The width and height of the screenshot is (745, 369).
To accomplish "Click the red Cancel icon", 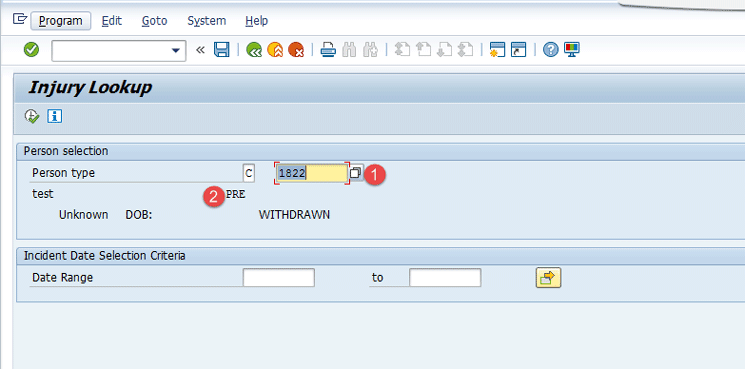I will click(296, 50).
